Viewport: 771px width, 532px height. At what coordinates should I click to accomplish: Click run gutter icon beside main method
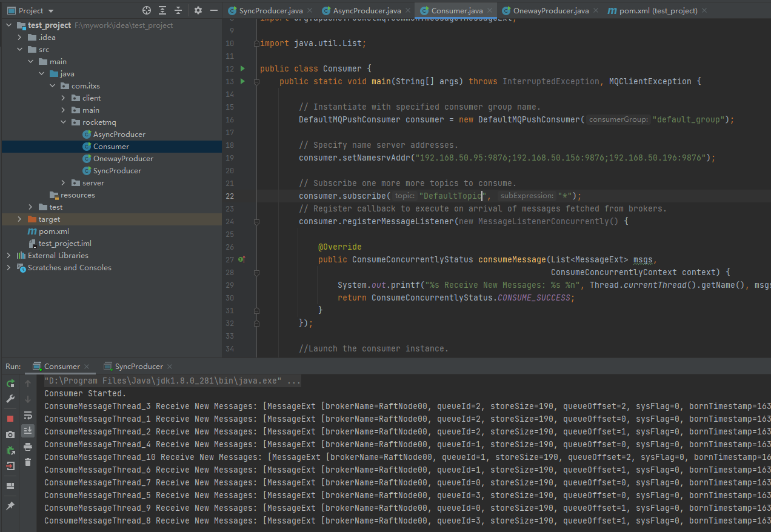(242, 81)
